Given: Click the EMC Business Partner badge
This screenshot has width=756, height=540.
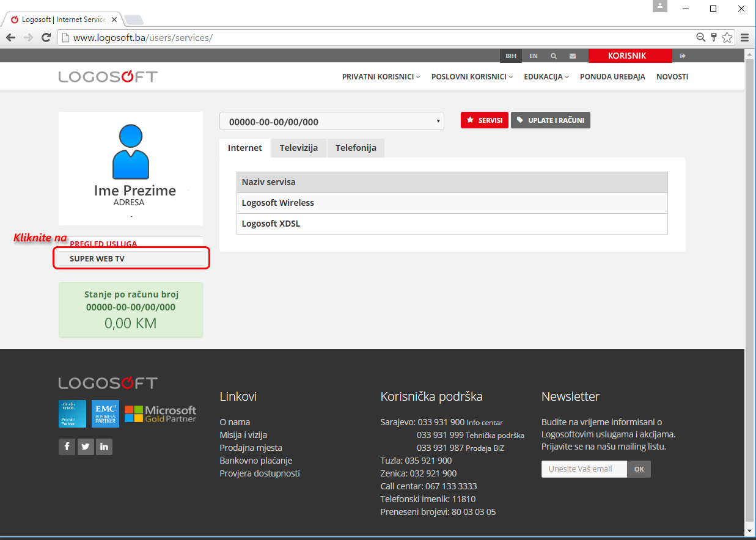Looking at the screenshot, I should click(x=105, y=414).
